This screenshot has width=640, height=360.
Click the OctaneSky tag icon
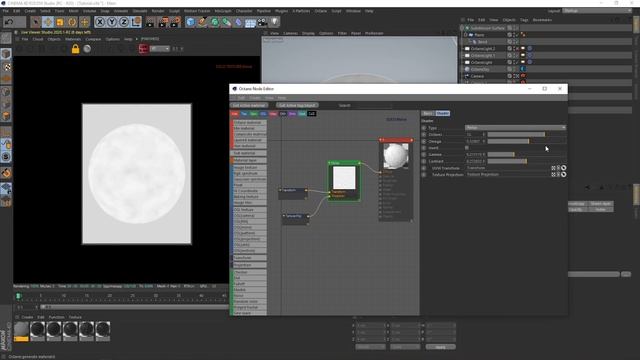coord(523,69)
